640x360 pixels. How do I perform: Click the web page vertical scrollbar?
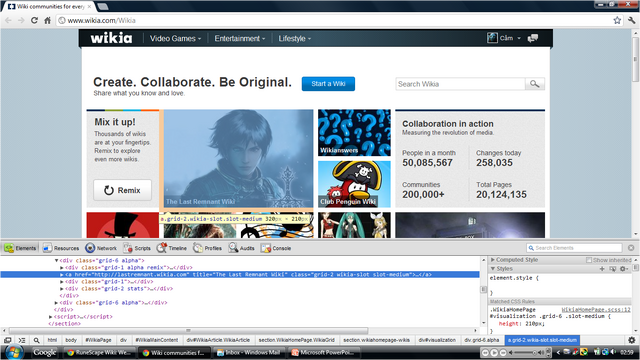pyautogui.click(x=636, y=59)
